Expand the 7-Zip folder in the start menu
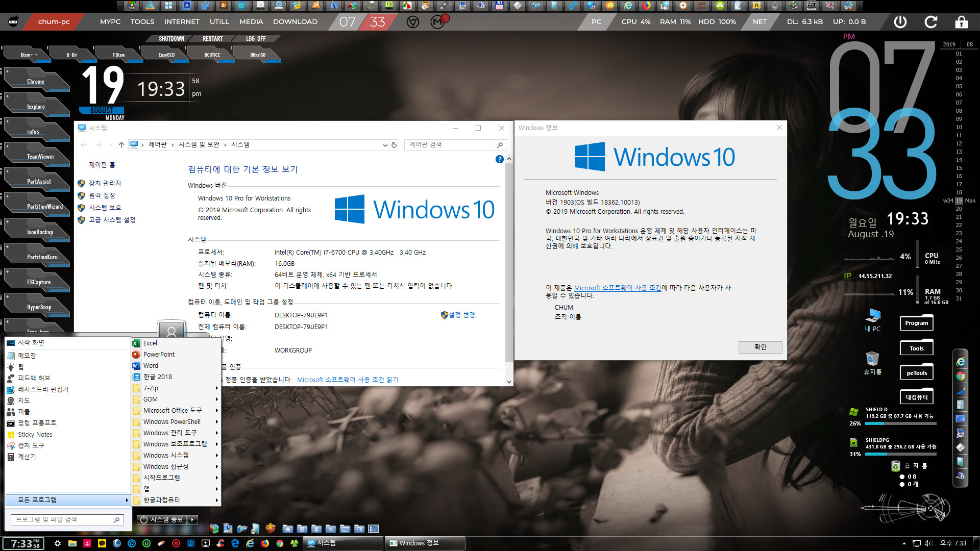 176,388
